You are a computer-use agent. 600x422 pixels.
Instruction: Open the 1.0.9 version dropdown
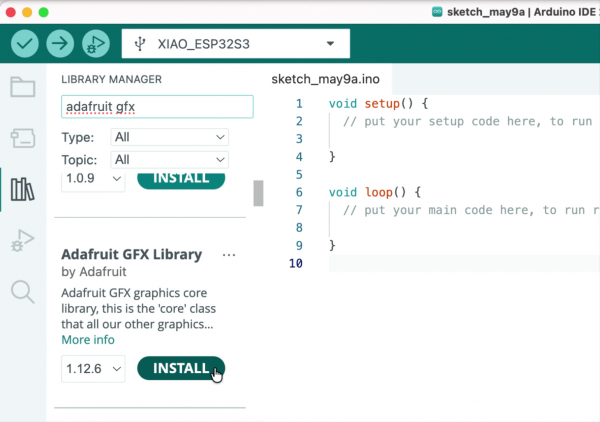pyautogui.click(x=93, y=179)
